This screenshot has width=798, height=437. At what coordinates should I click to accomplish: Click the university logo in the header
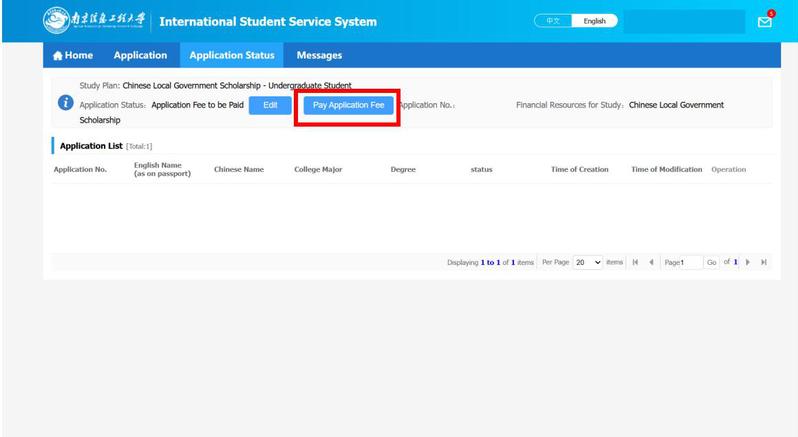point(96,21)
